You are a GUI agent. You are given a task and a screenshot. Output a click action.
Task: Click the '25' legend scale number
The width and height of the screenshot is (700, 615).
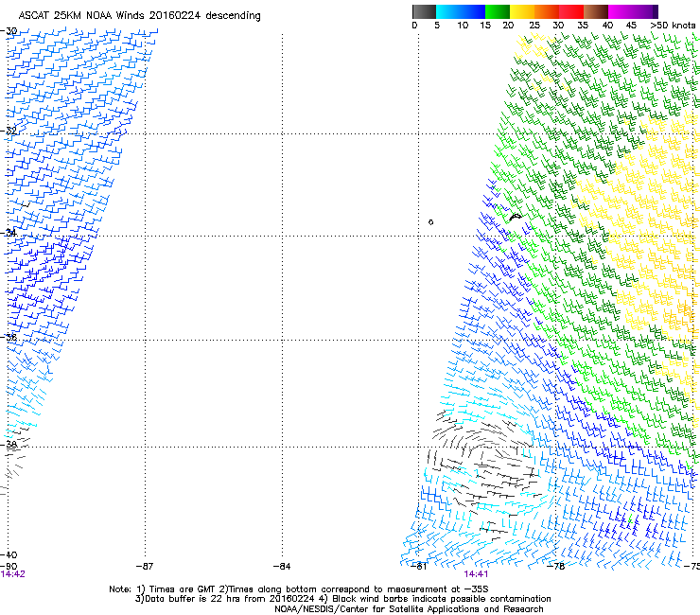(534, 26)
